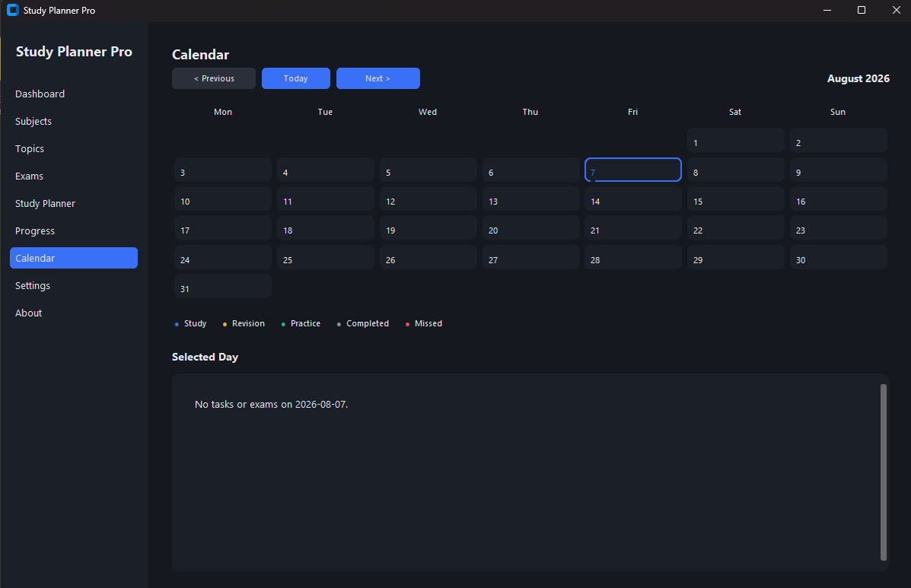Screen dimensions: 911x588
Task: Jump to Today in calendar
Action: 296,78
